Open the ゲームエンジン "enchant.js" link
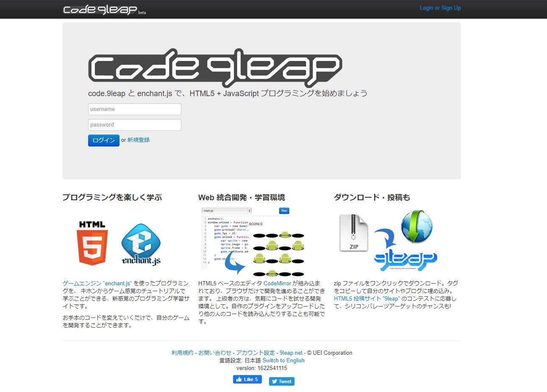 97,283
